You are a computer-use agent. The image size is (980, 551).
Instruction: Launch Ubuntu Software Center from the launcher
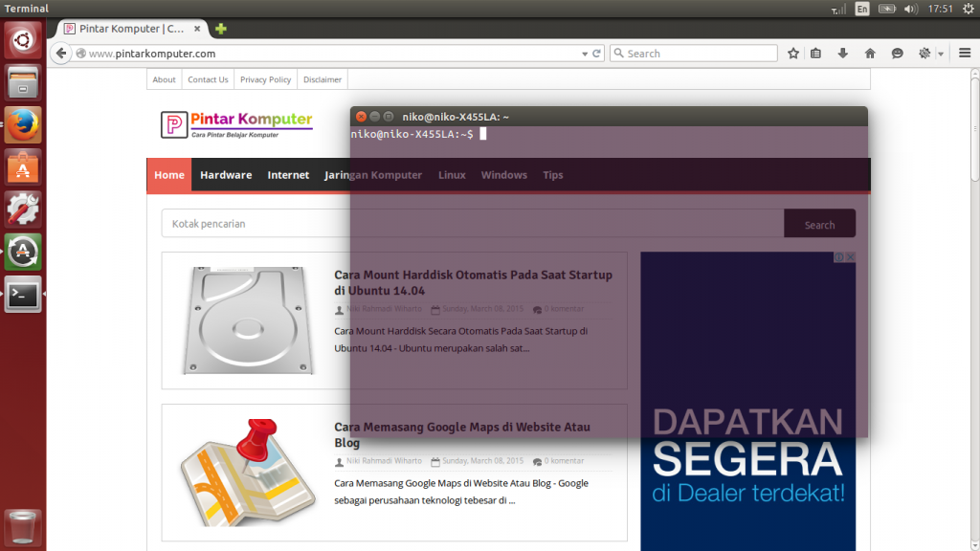point(23,167)
